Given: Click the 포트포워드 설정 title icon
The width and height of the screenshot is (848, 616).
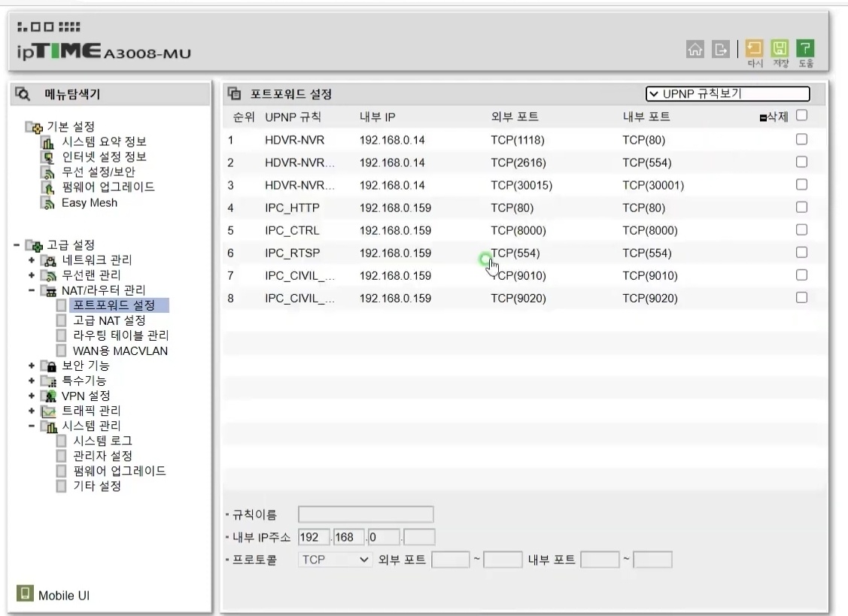Looking at the screenshot, I should point(235,93).
